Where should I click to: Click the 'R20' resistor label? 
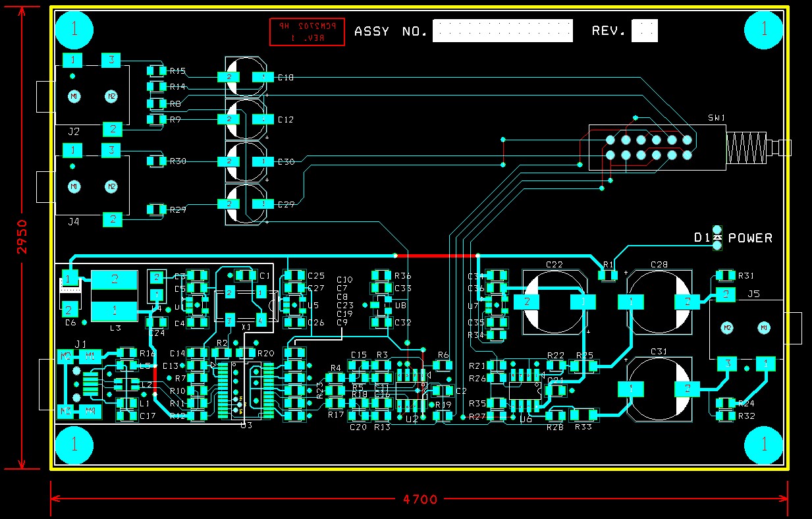tap(265, 354)
